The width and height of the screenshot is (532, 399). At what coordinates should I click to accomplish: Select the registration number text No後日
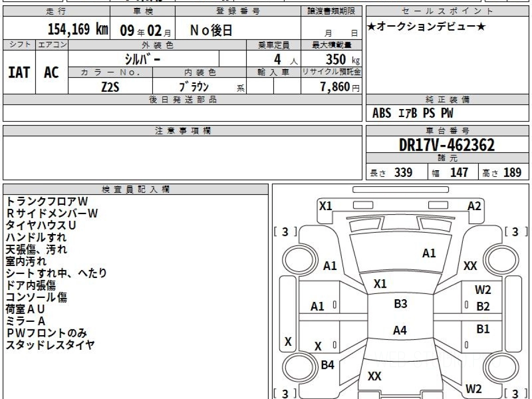pos(211,30)
